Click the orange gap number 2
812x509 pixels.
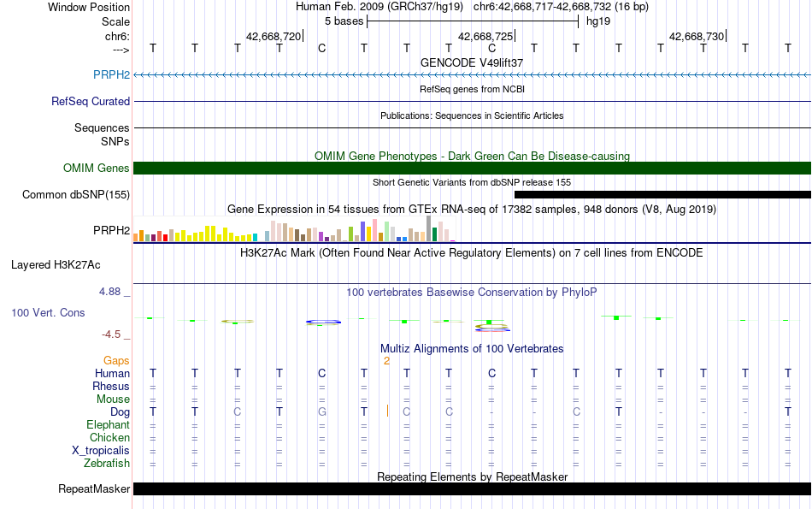click(x=386, y=361)
